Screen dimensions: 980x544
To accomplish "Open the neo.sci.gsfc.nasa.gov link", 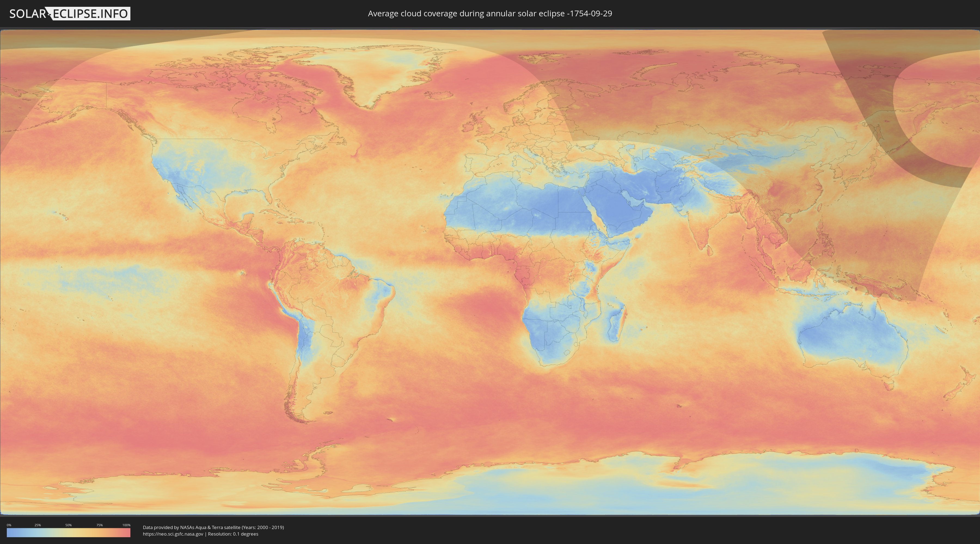I will pos(173,534).
